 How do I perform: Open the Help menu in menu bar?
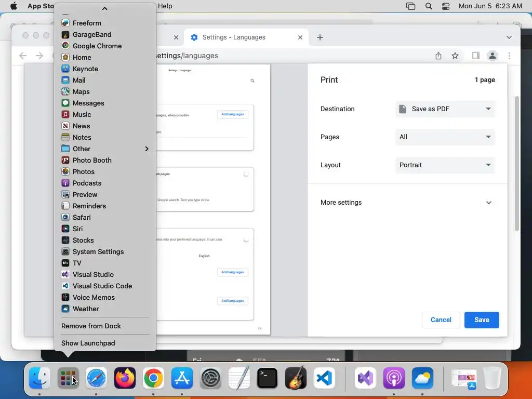[165, 6]
